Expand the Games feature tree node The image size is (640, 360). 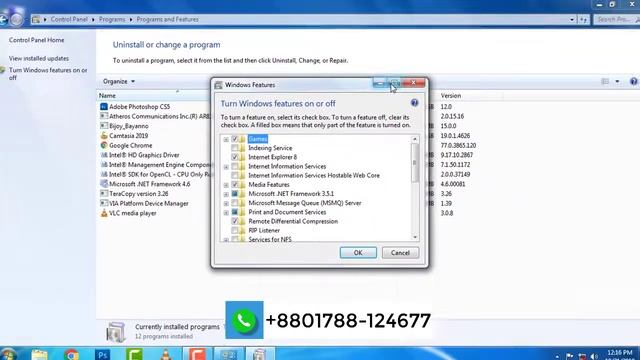pyautogui.click(x=226, y=139)
